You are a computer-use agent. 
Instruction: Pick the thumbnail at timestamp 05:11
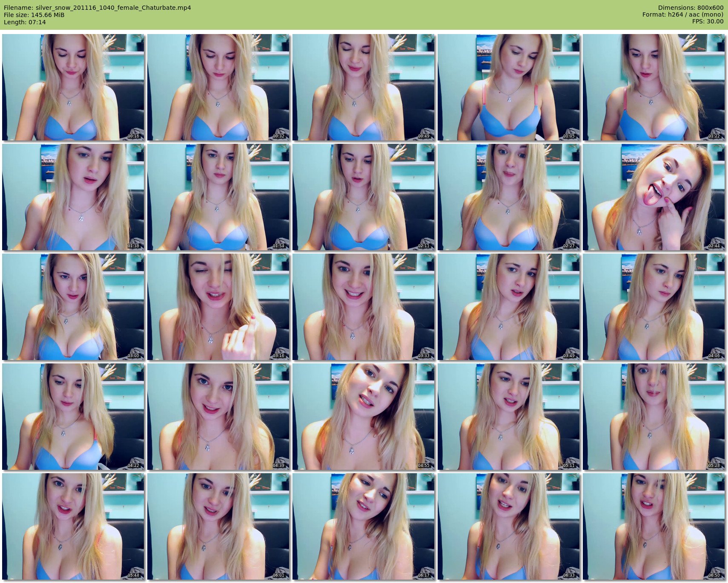click(x=509, y=417)
